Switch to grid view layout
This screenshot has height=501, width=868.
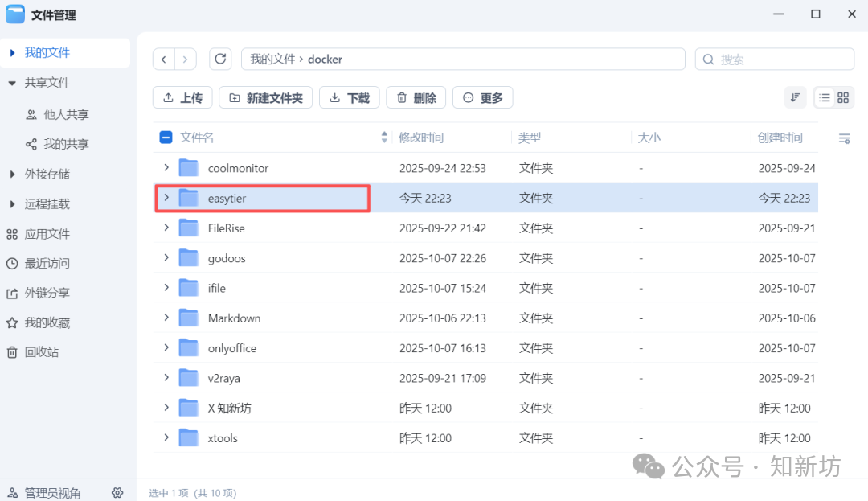(x=844, y=97)
